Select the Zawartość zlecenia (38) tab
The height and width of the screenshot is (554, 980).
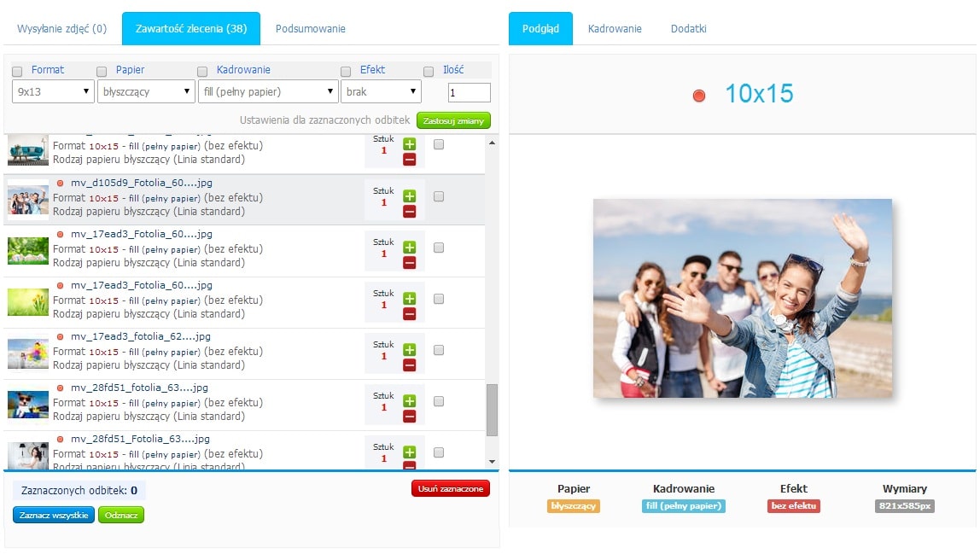(191, 29)
